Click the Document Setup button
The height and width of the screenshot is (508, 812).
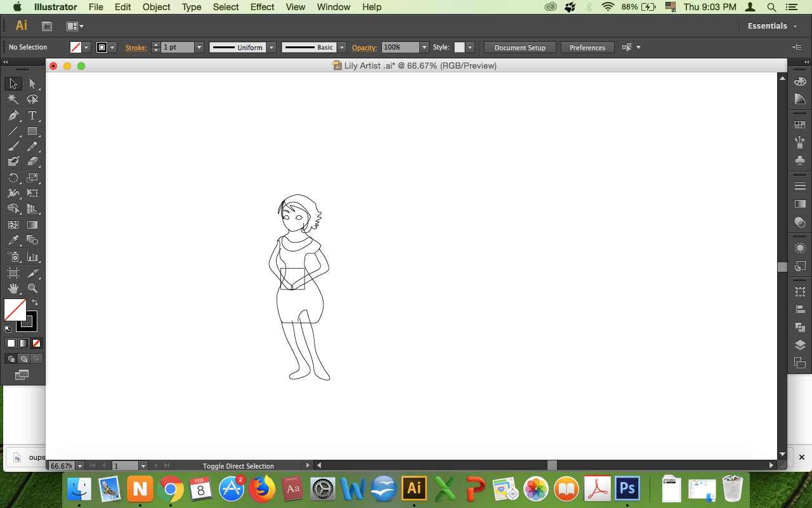520,48
